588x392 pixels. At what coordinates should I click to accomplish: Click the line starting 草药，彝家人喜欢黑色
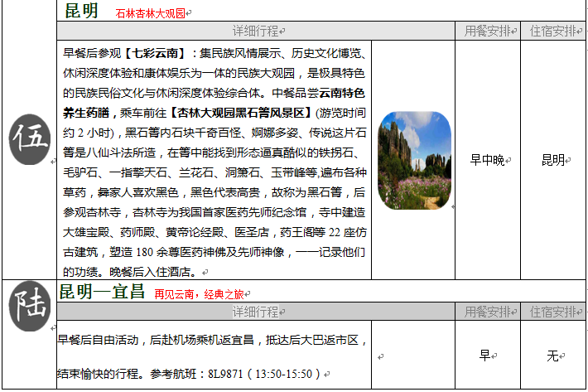click(214, 192)
